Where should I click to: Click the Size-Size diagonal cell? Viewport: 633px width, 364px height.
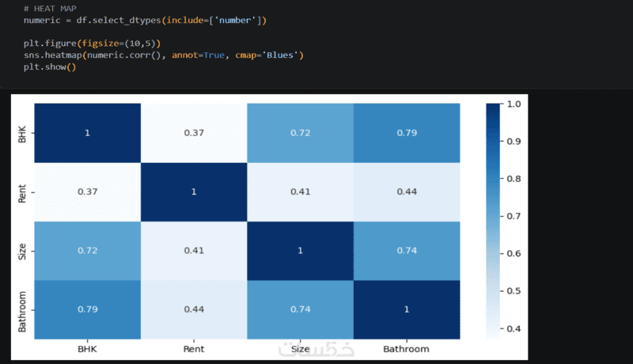click(301, 251)
